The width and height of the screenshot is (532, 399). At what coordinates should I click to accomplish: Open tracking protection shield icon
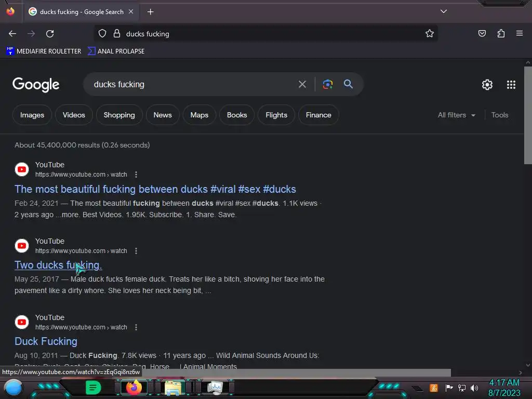coord(102,33)
